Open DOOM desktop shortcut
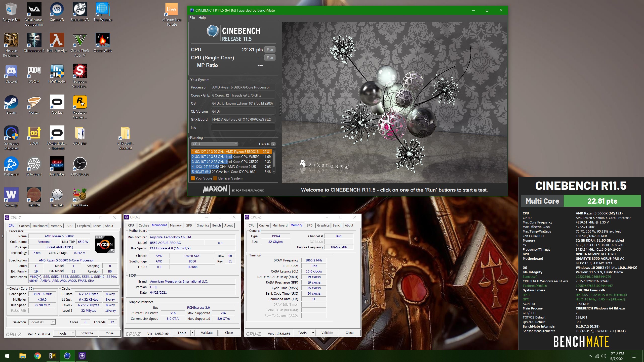The image size is (644, 362). (34, 74)
